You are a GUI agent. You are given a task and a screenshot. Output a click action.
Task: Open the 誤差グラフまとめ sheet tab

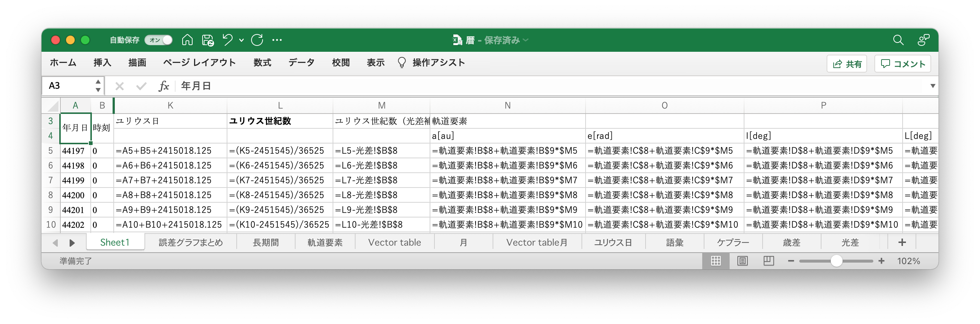(190, 242)
